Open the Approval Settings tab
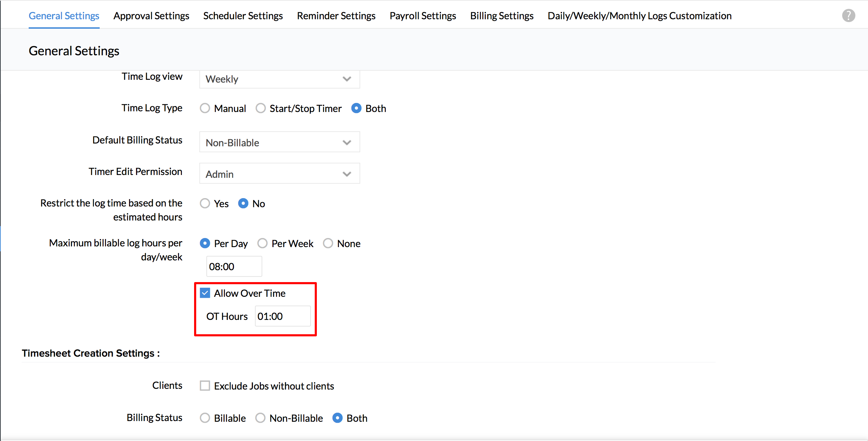868x441 pixels. coord(151,16)
